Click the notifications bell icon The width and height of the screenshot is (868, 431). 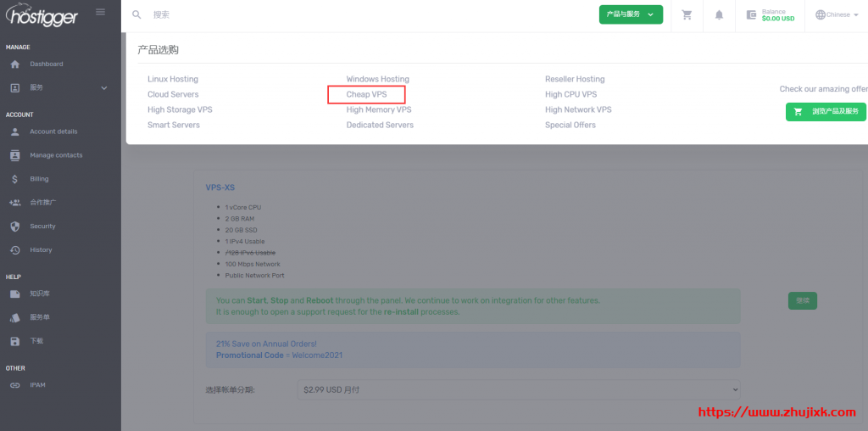pyautogui.click(x=719, y=14)
